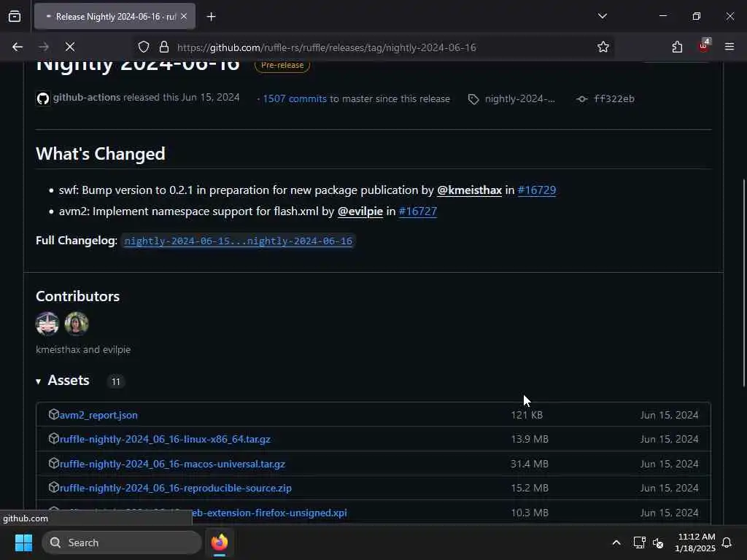Close the Release Nightly 2024-06-16 tab
This screenshot has width=747, height=560.
pos(184,17)
